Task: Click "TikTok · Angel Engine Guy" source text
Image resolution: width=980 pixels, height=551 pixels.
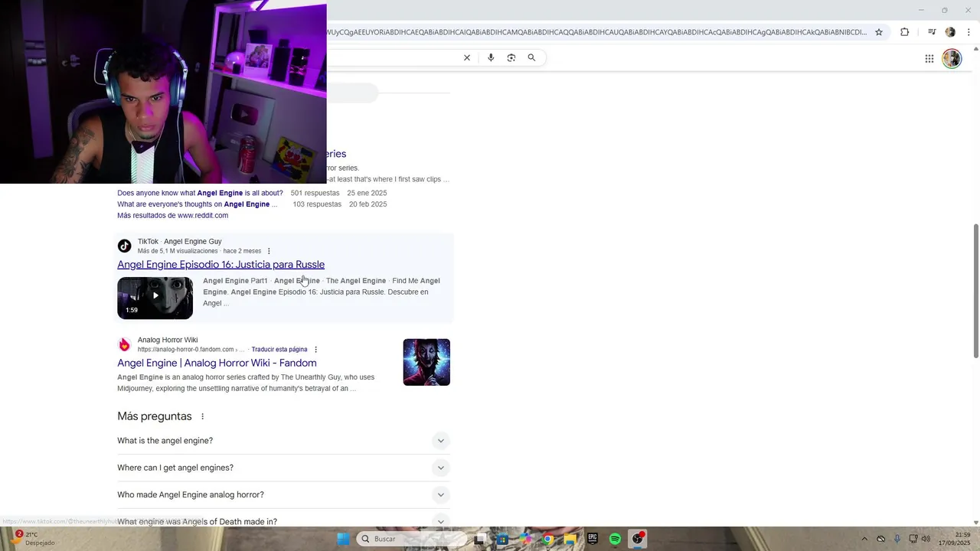Action: tap(179, 241)
